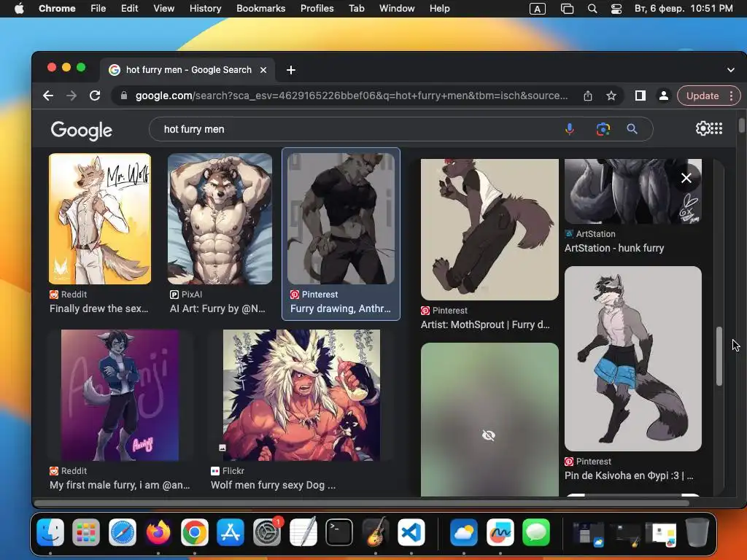The width and height of the screenshot is (747, 560).
Task: Click the Google logo
Action: coord(82,130)
